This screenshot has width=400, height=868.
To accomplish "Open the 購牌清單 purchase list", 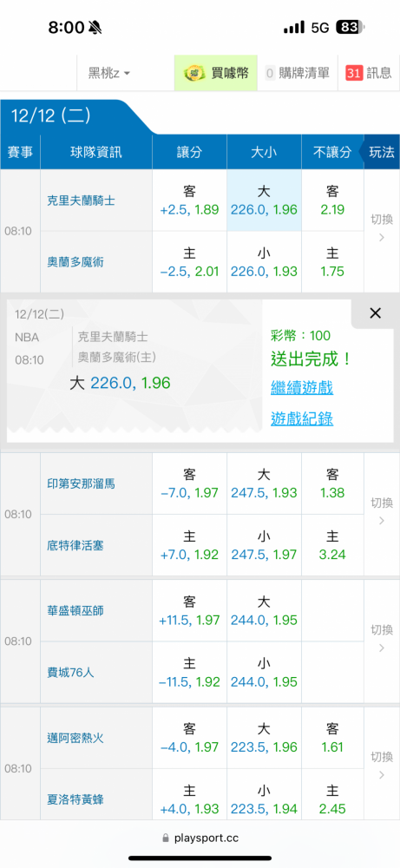I will click(x=297, y=73).
